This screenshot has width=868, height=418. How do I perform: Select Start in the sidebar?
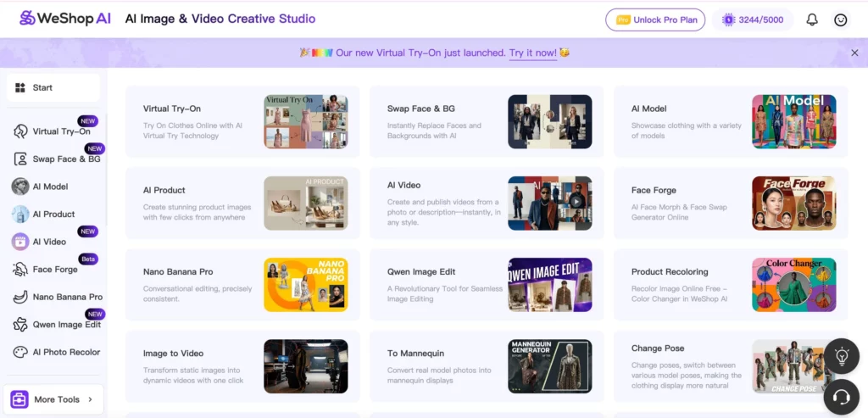53,87
